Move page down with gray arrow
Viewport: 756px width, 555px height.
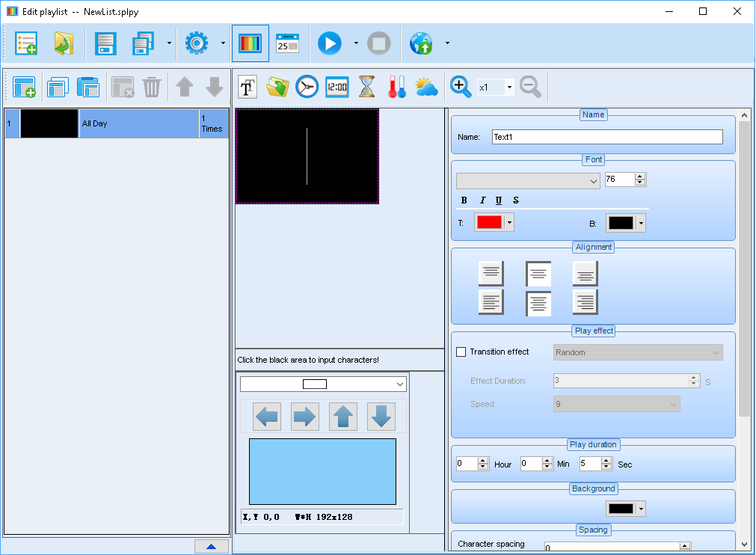tap(215, 88)
